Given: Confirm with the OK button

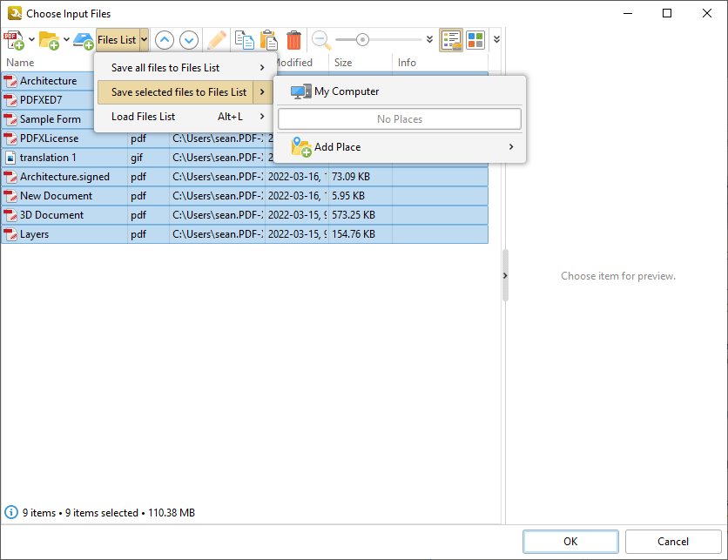Looking at the screenshot, I should [570, 542].
